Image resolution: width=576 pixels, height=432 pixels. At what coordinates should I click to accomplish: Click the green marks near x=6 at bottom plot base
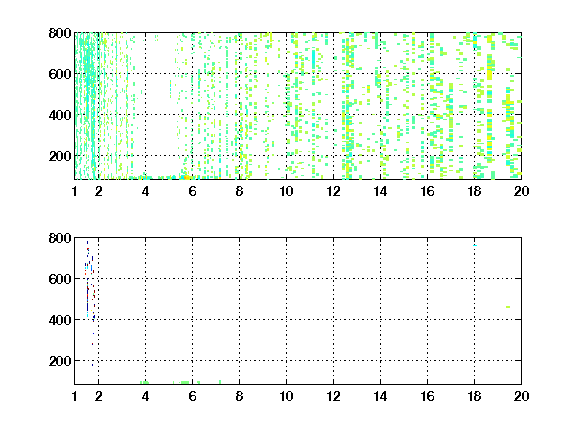tap(186, 382)
